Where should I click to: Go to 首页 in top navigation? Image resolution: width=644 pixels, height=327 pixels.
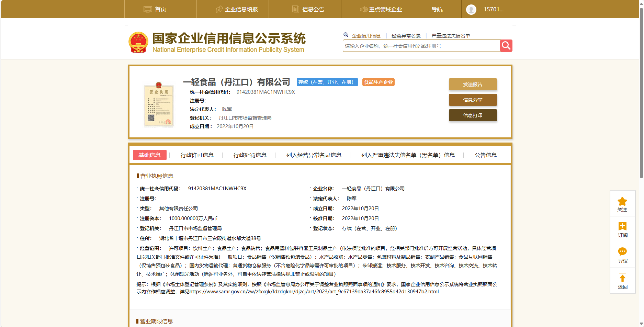tap(155, 9)
